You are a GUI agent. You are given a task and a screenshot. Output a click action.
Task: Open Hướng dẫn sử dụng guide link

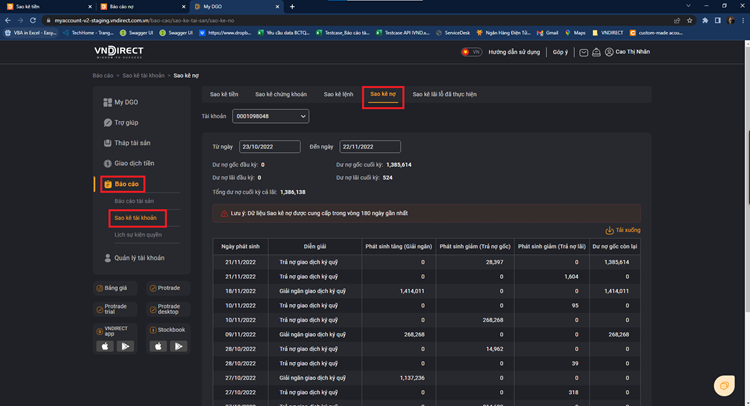tap(514, 52)
